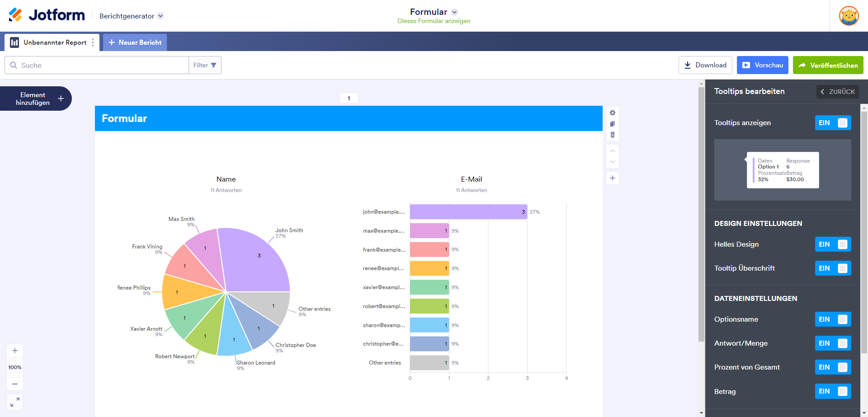Open report options three-dot menu

[93, 42]
